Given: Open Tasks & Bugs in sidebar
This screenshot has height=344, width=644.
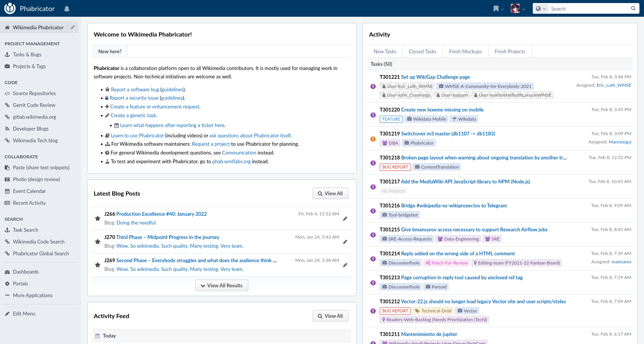Looking at the screenshot, I should 27,54.
